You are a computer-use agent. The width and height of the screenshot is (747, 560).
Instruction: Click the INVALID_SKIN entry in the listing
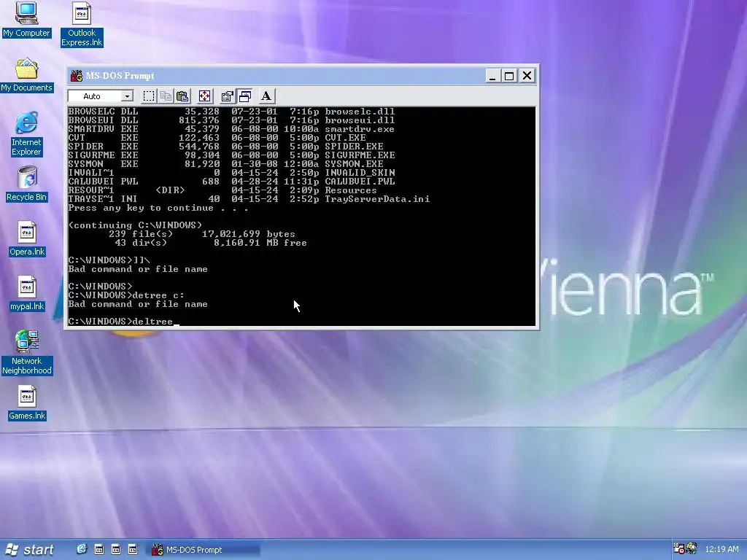360,172
